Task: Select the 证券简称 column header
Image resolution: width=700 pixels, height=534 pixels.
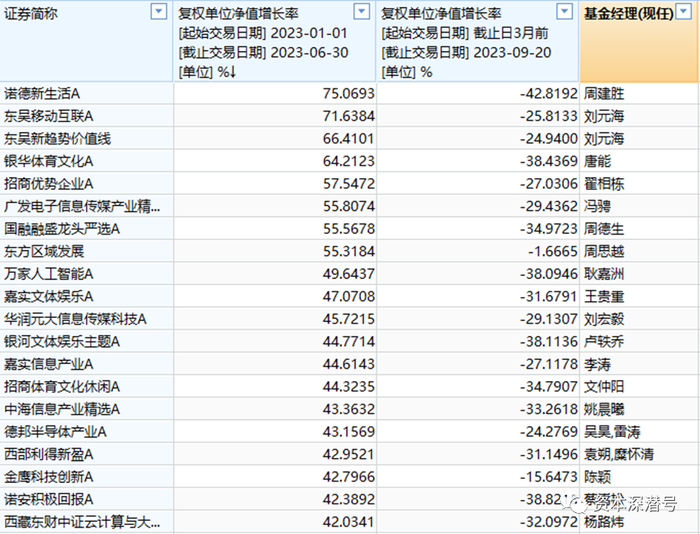Action: 86,42
